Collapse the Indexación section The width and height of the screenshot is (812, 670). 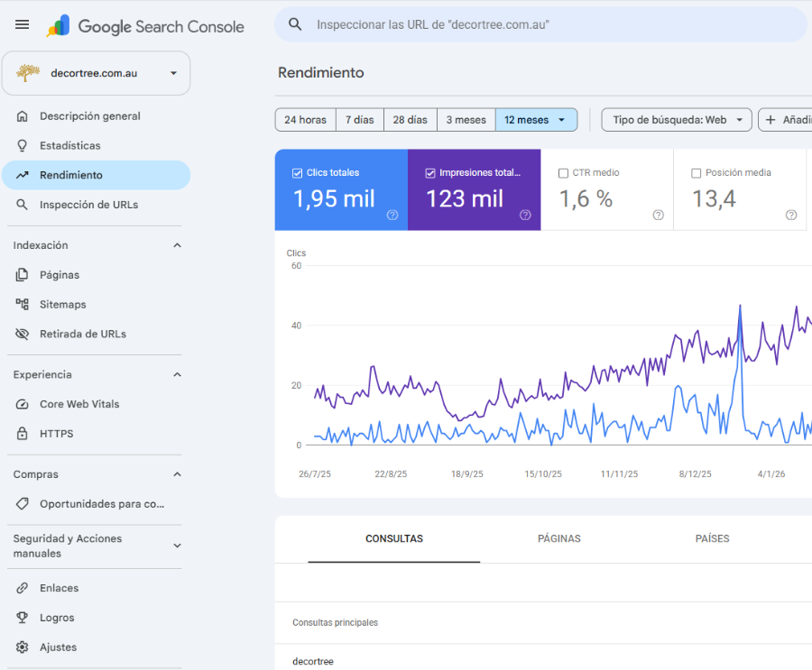click(x=177, y=245)
